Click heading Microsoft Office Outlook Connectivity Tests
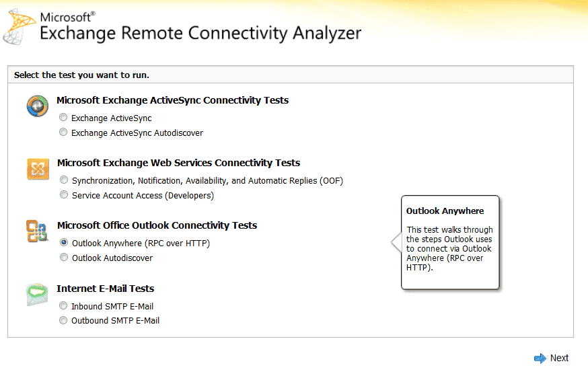Screen dimensions: 588x374 click(157, 225)
